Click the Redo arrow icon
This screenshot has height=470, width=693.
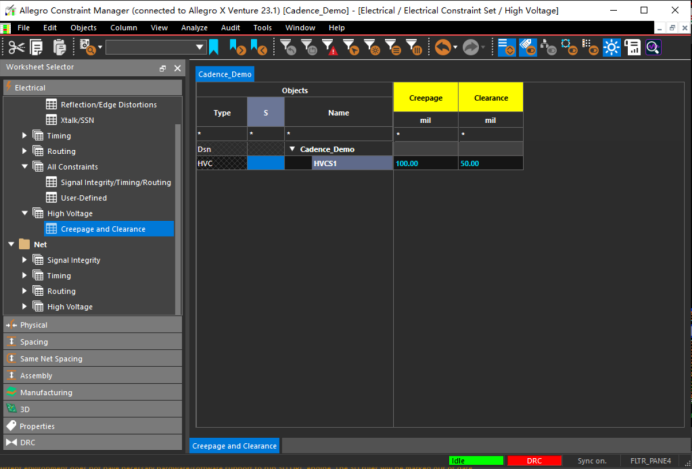471,47
